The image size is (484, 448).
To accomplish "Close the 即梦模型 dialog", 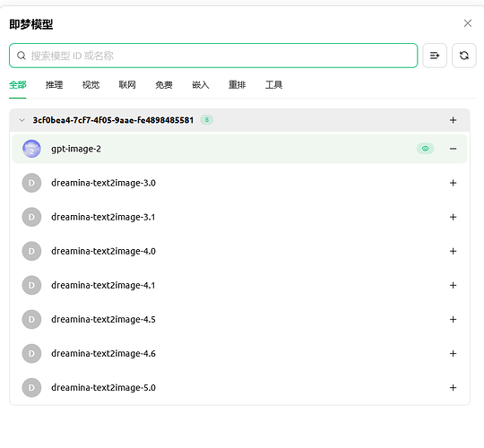I will pyautogui.click(x=468, y=23).
